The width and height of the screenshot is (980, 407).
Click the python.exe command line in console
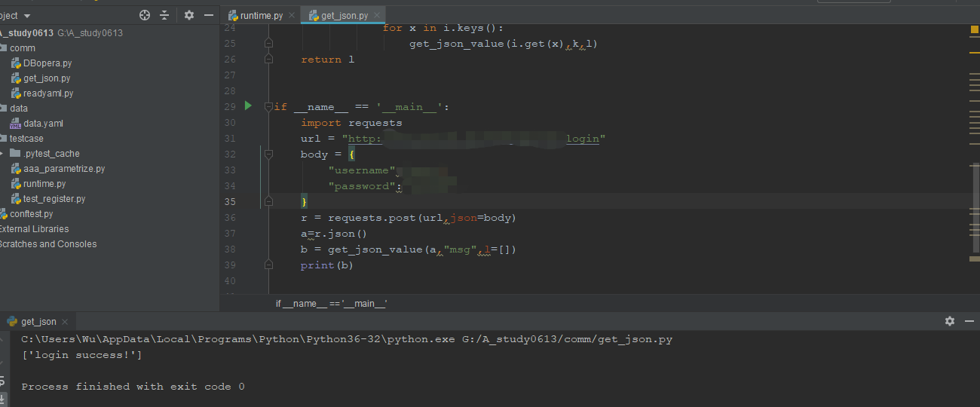pos(347,339)
